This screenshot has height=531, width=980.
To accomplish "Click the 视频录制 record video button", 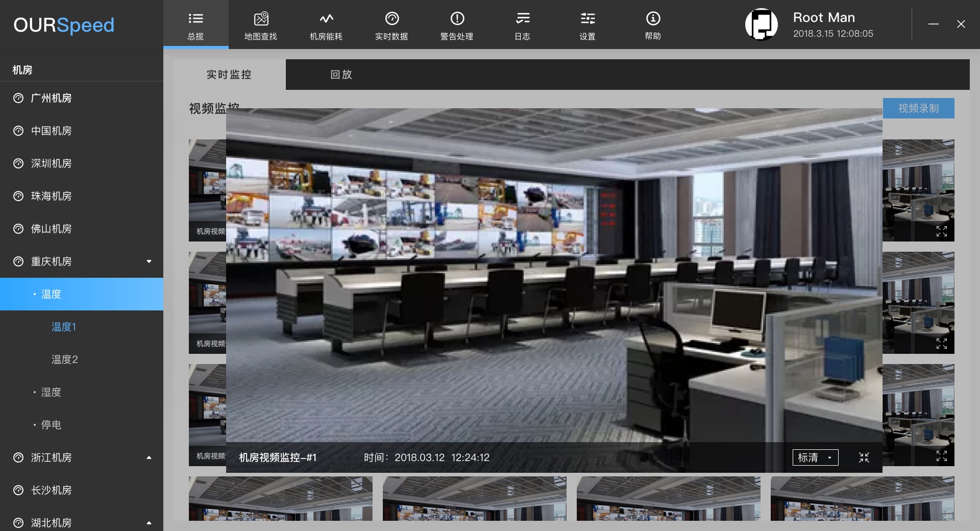I will tap(918, 108).
